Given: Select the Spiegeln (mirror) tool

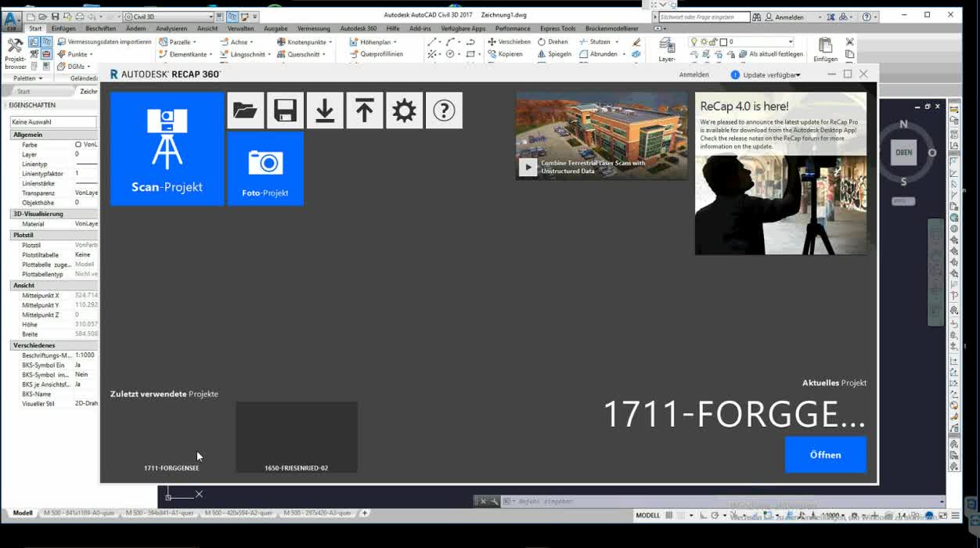Looking at the screenshot, I should tap(554, 54).
